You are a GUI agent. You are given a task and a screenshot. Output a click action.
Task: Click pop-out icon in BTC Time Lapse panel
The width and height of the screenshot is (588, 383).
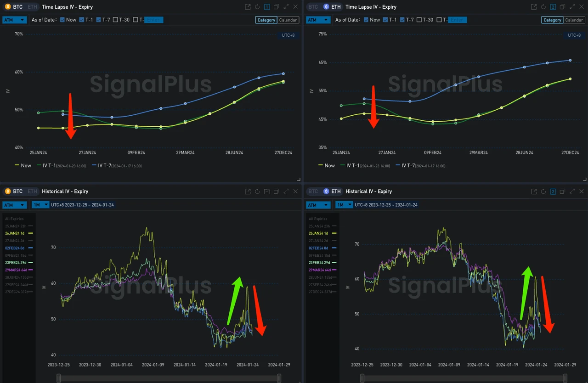248,7
